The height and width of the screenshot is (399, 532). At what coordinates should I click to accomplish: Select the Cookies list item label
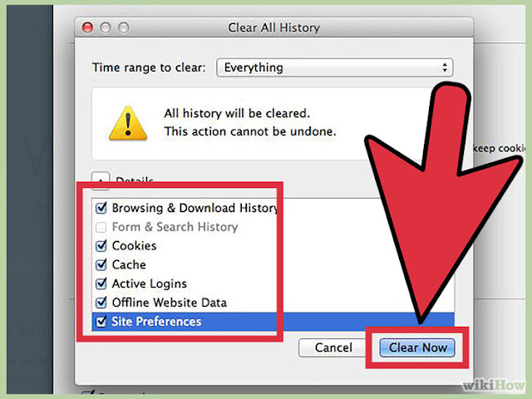(x=135, y=246)
